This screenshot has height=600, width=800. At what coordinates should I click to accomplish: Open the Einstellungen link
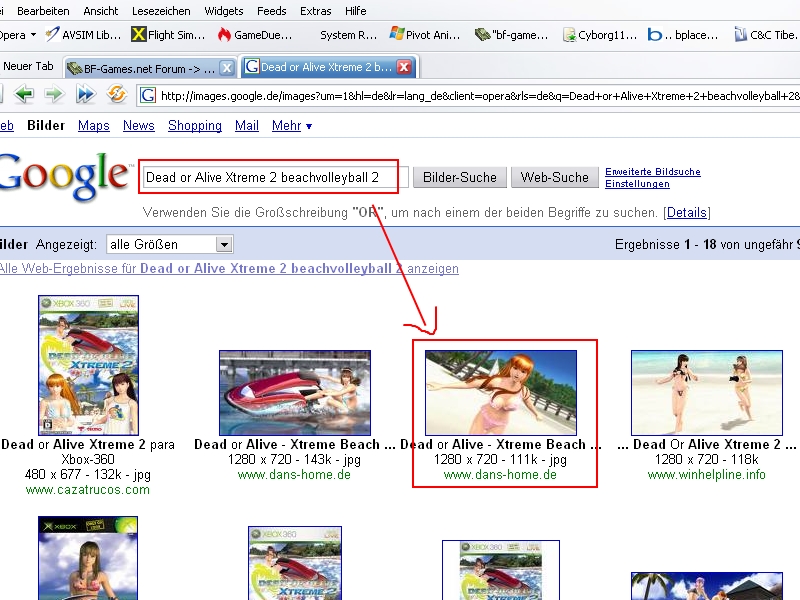point(637,184)
